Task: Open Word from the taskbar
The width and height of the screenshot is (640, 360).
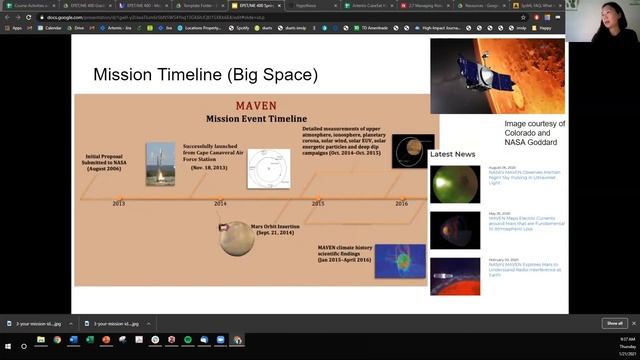Action: coord(73,340)
